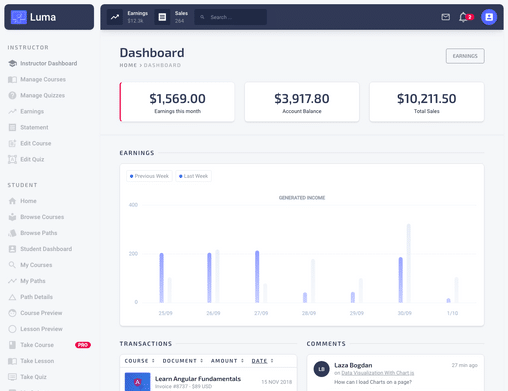The image size is (508, 391).
Task: Click the Edit Quiz sidebar icon
Action: (12, 159)
